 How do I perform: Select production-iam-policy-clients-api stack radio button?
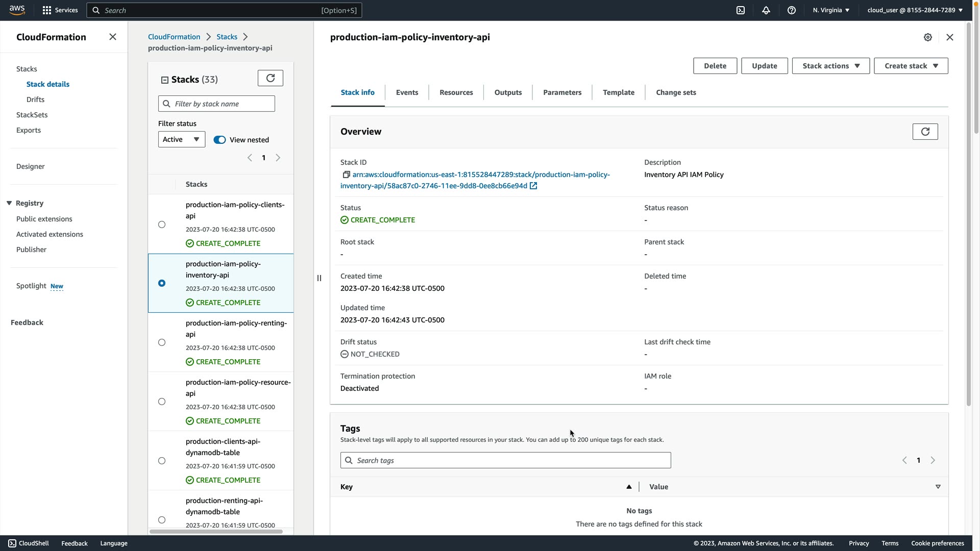[162, 224]
